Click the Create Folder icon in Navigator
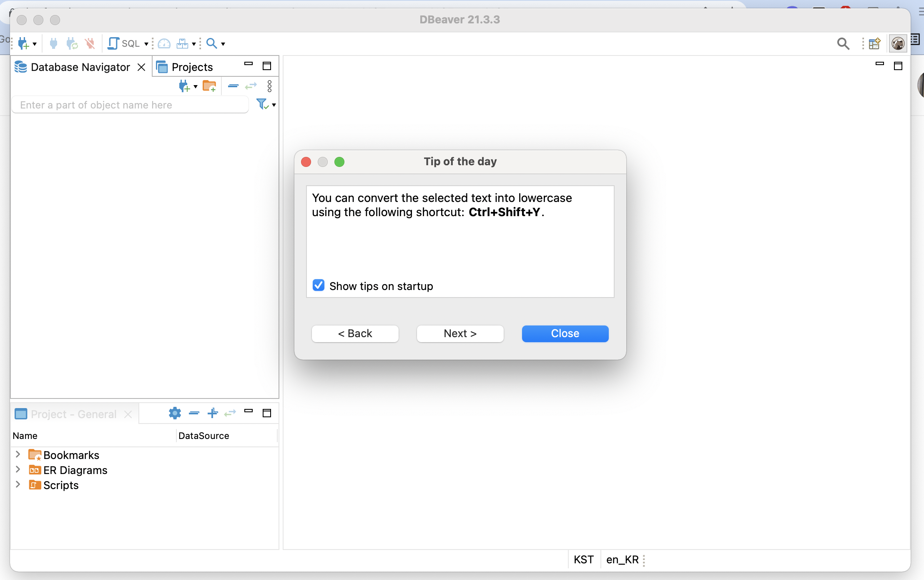Image resolution: width=924 pixels, height=580 pixels. pos(209,86)
